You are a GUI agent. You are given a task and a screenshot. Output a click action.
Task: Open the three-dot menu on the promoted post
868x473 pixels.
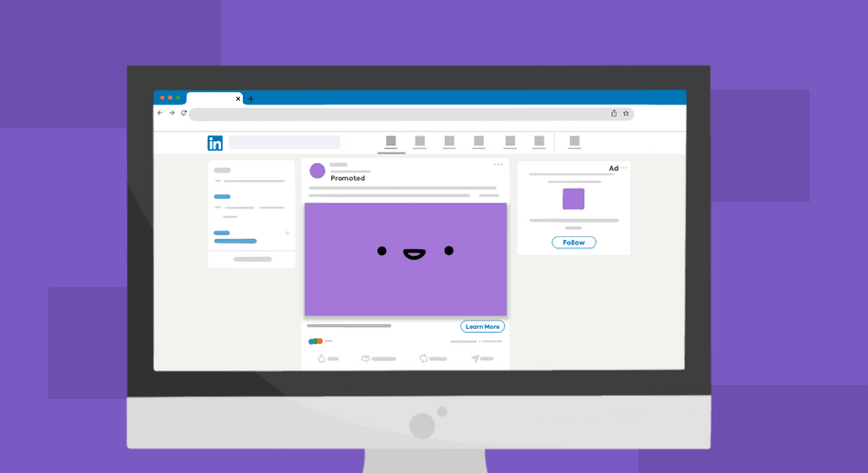498,165
